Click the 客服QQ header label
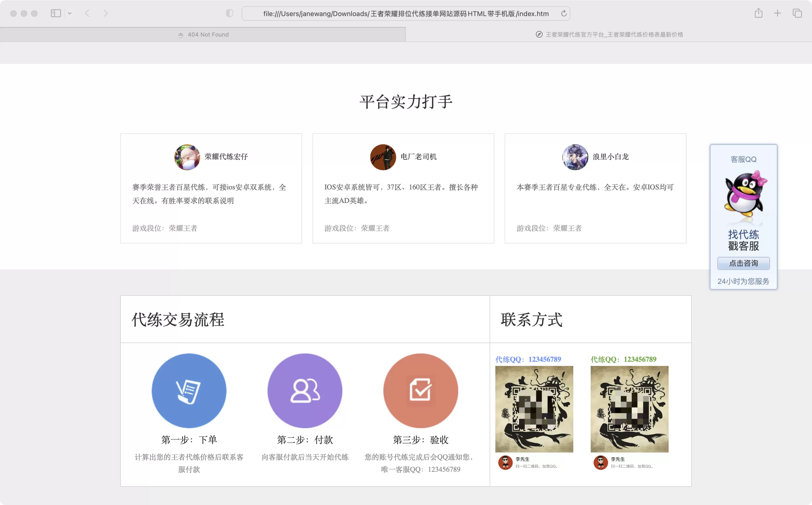 point(743,159)
